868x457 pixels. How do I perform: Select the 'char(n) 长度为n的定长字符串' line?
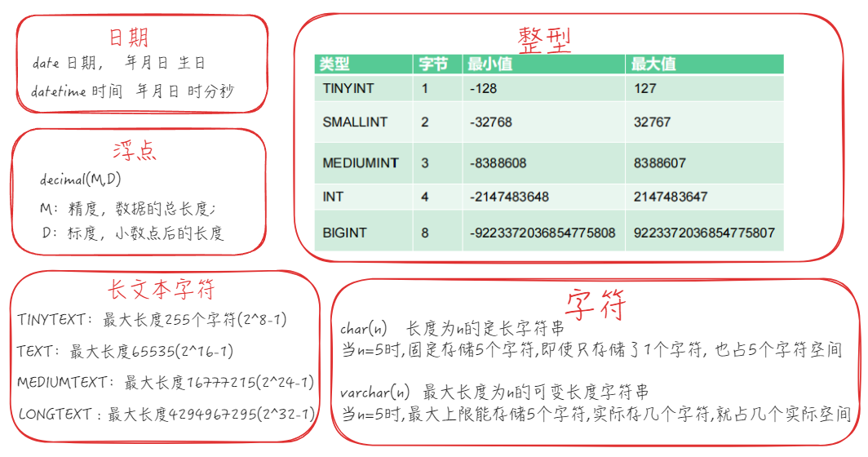pos(452,329)
